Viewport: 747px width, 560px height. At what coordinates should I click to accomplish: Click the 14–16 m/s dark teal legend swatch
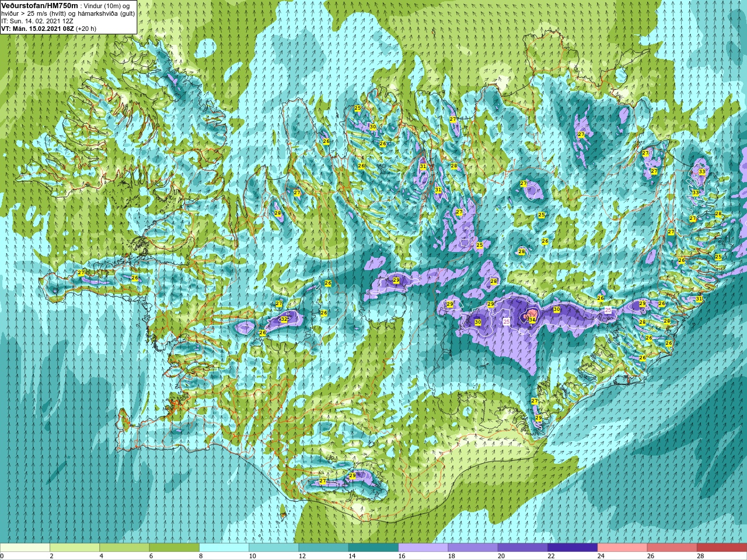coord(373,548)
